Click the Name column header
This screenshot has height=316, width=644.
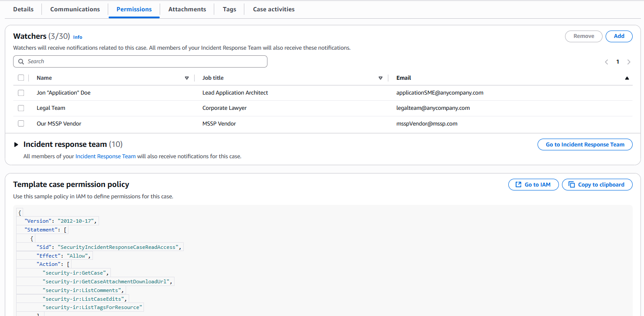[44, 78]
